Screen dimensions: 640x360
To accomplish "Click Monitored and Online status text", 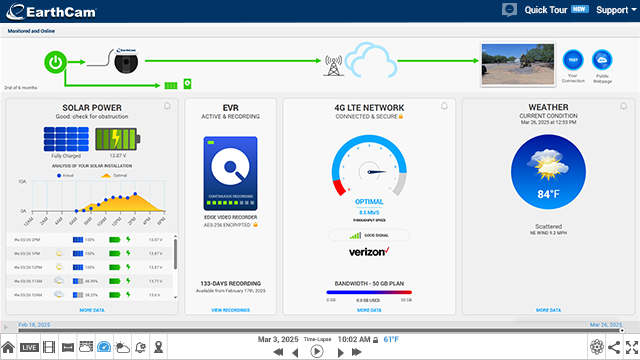I will 31,31.
